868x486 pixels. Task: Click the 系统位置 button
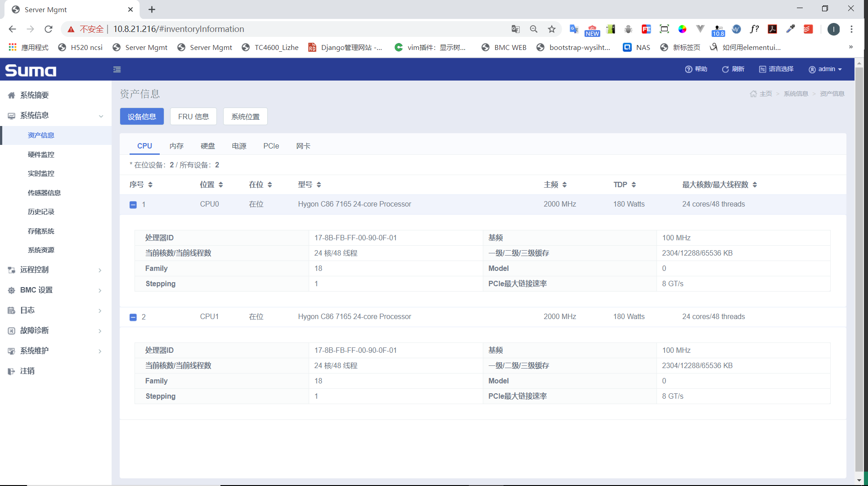coord(245,117)
